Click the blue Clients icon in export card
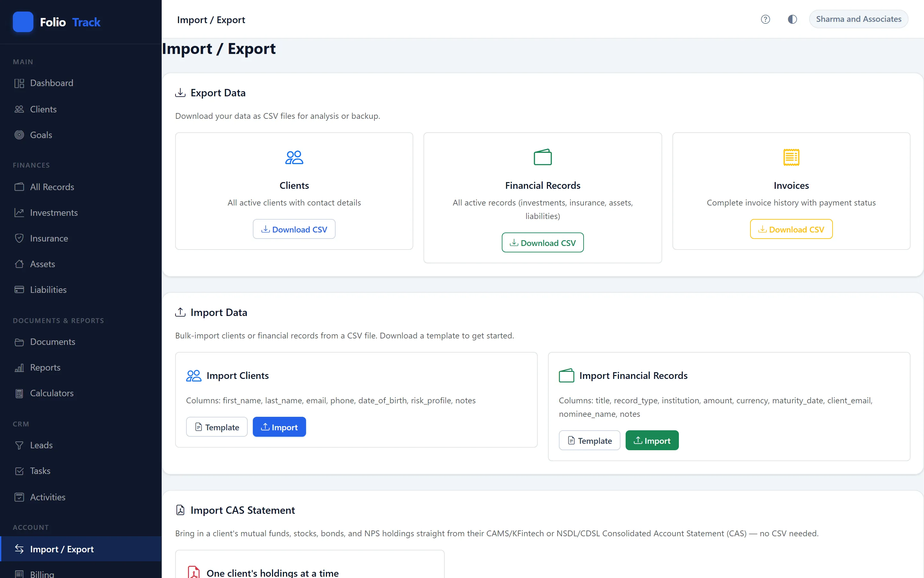This screenshot has width=924, height=578. point(294,157)
